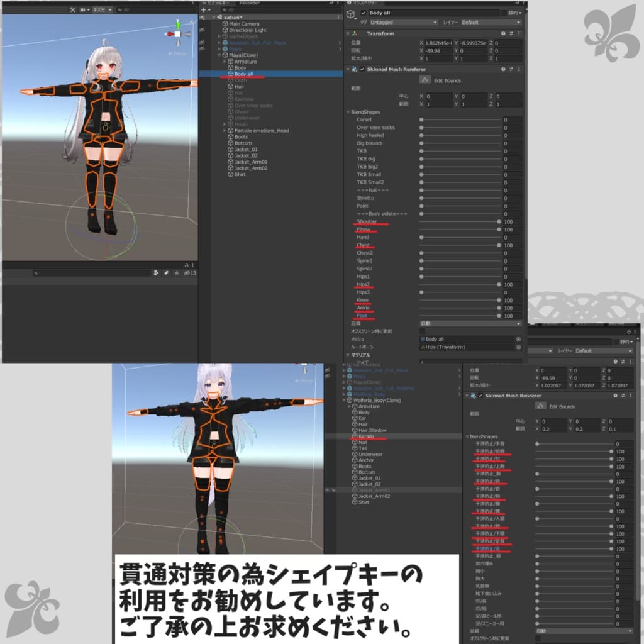Click the Skinned Mesh Renderer component icon, upper inspector
The width and height of the screenshot is (644, 644).
[355, 69]
